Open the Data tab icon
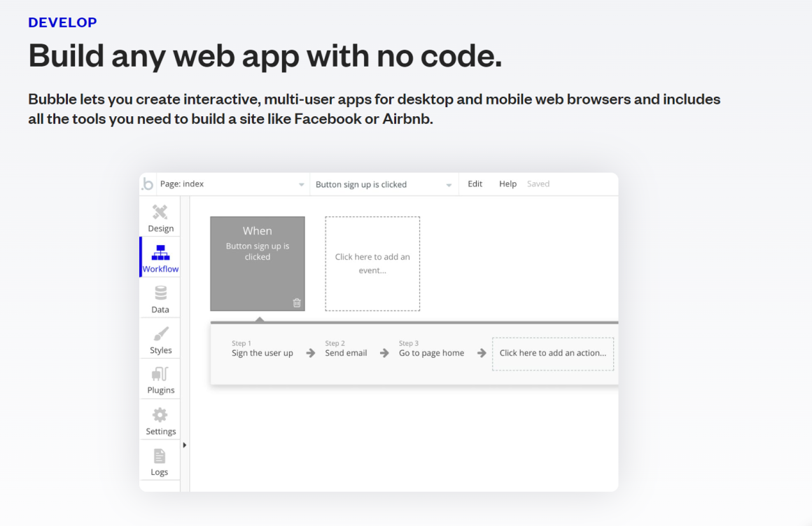The height and width of the screenshot is (526, 812). click(x=160, y=293)
